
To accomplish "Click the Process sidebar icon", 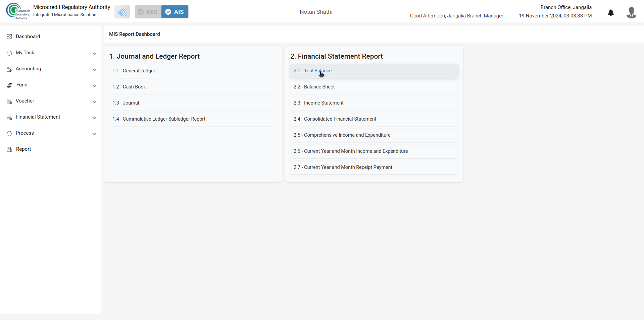I will pos(9,133).
